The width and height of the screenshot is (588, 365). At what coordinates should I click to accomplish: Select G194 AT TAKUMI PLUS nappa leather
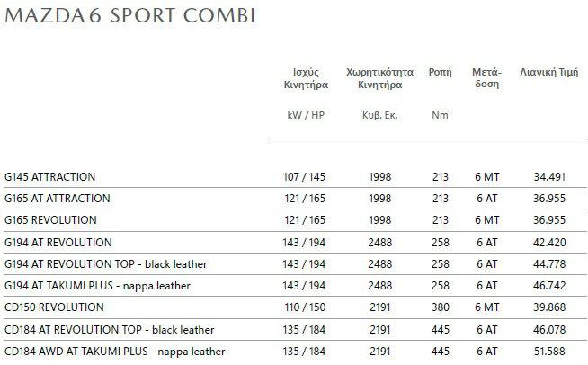97,286
